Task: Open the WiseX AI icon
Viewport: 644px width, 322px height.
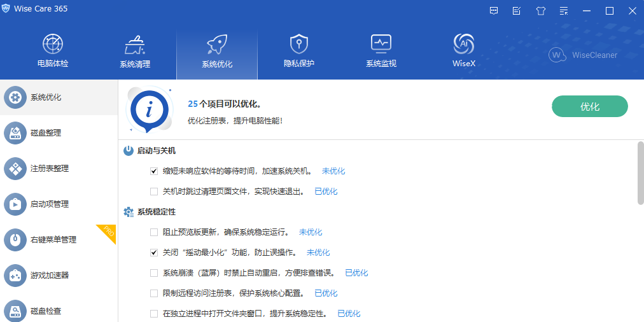Action: click(x=464, y=44)
